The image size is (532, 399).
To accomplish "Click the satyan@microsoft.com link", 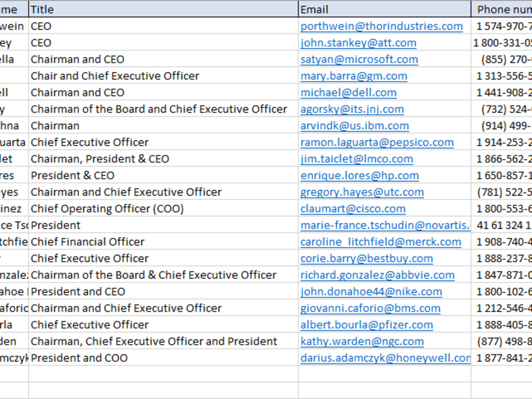I will [359, 60].
